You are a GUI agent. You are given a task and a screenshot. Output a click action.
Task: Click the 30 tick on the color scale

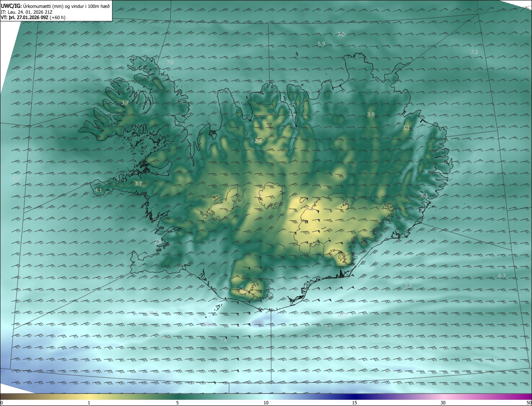(x=443, y=403)
